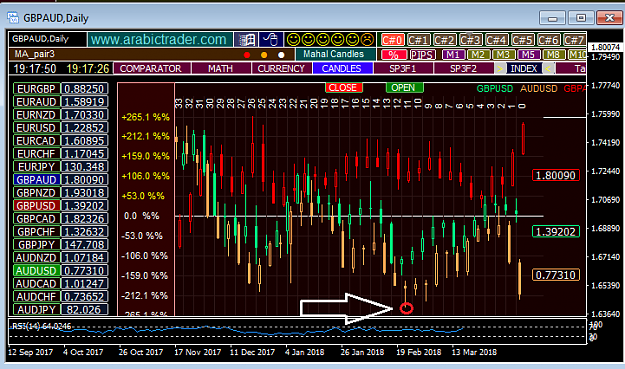Screen dimensions: 625x369
Task: Click the red CLOSE button on chart
Action: click(x=343, y=88)
